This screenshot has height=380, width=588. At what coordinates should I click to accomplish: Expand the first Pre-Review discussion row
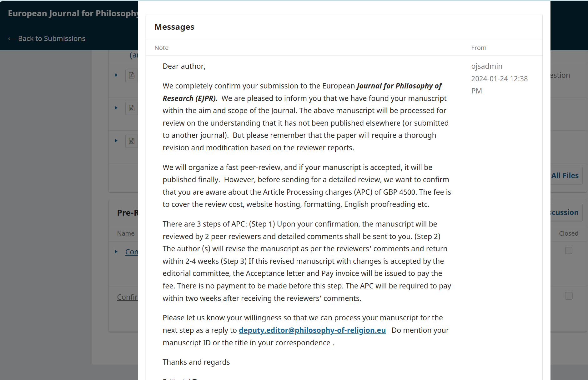116,252
